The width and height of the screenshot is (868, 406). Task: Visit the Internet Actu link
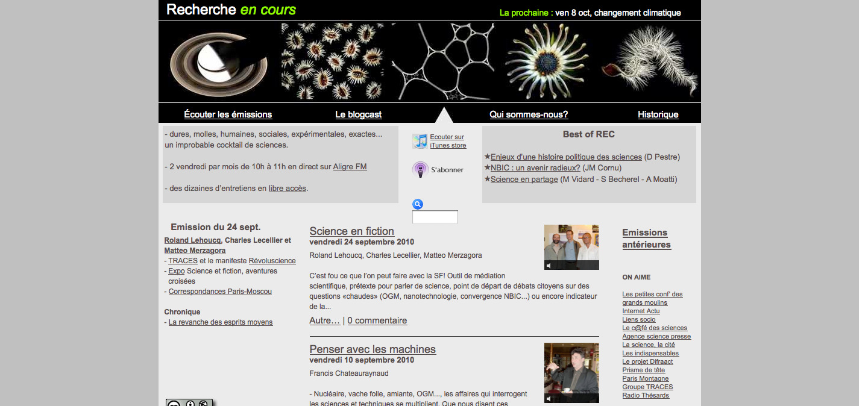pyautogui.click(x=641, y=311)
